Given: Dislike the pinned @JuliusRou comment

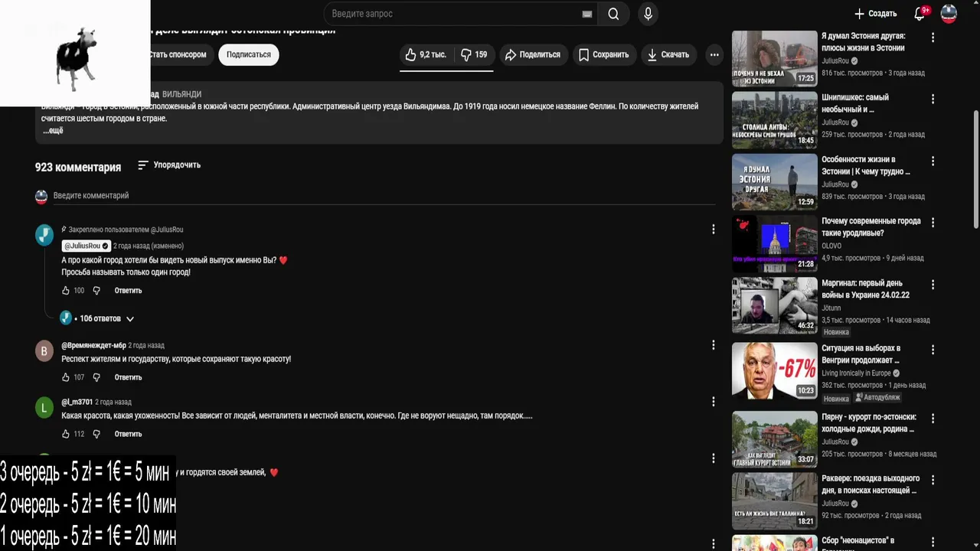Looking at the screenshot, I should coord(96,291).
